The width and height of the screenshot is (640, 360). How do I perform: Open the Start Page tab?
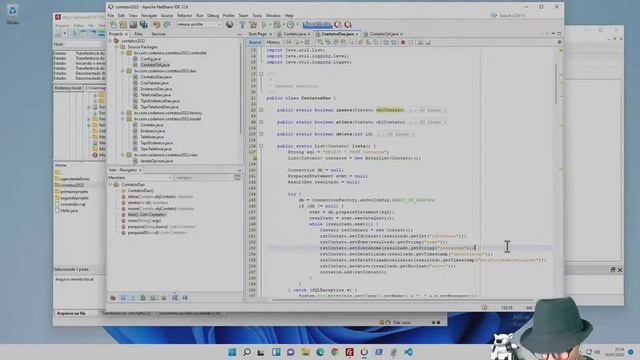point(258,34)
